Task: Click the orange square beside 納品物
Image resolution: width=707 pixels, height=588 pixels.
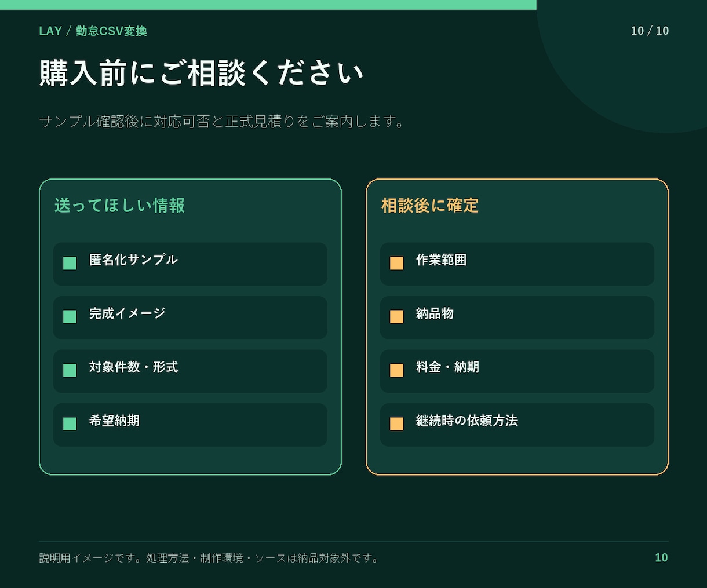Action: coord(396,316)
